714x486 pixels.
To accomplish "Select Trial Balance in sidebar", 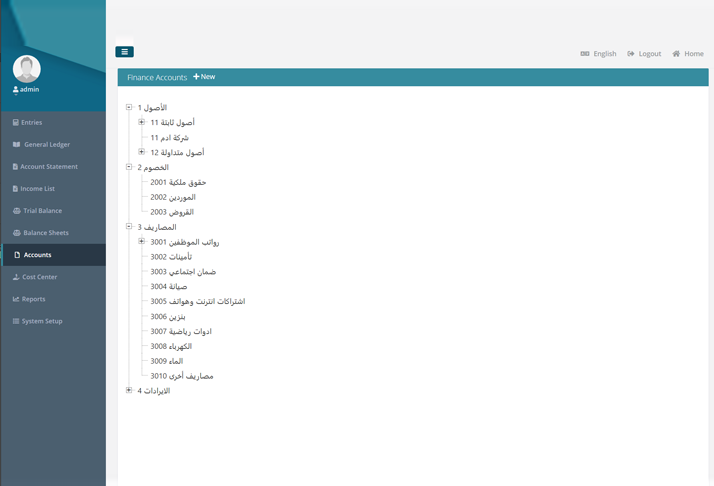I will [53, 211].
